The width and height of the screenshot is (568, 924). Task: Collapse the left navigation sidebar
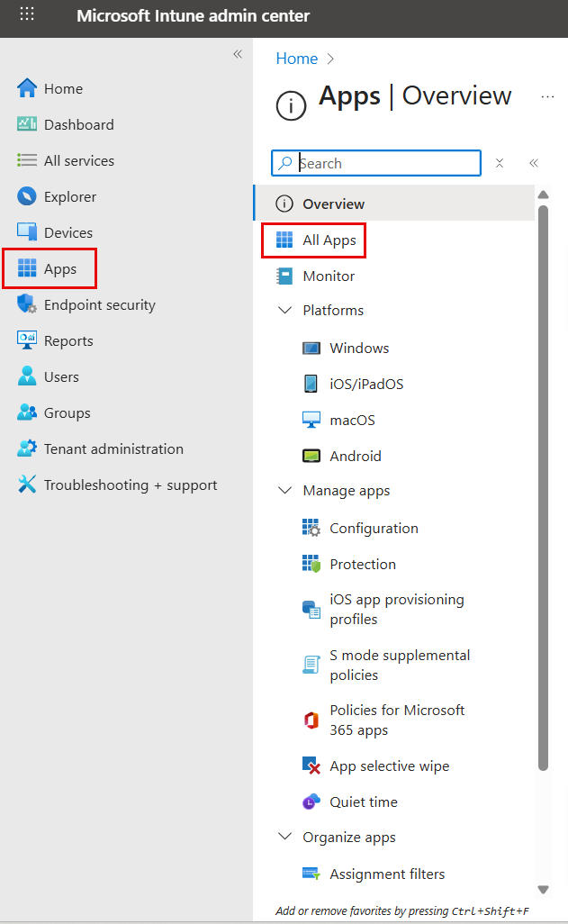tap(238, 54)
